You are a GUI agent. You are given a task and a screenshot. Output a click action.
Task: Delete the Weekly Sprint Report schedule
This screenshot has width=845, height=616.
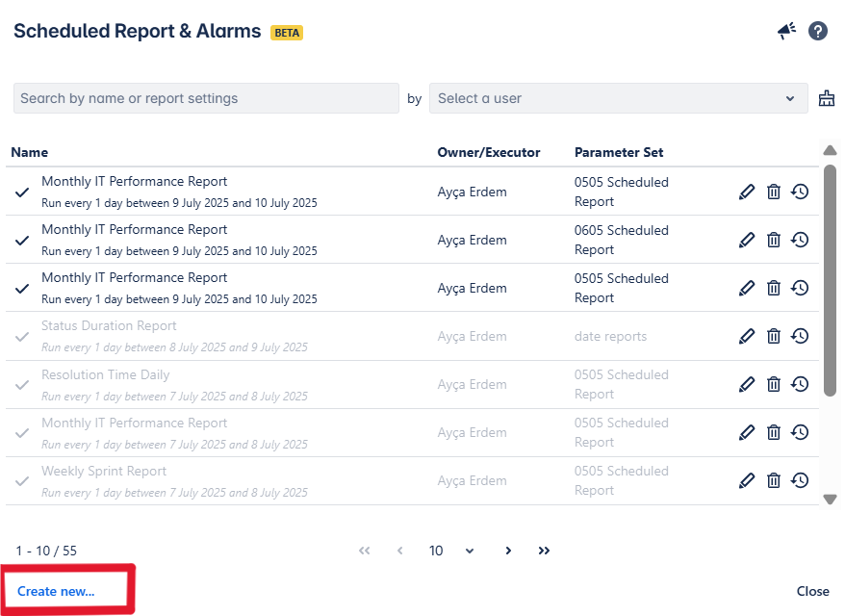click(773, 480)
